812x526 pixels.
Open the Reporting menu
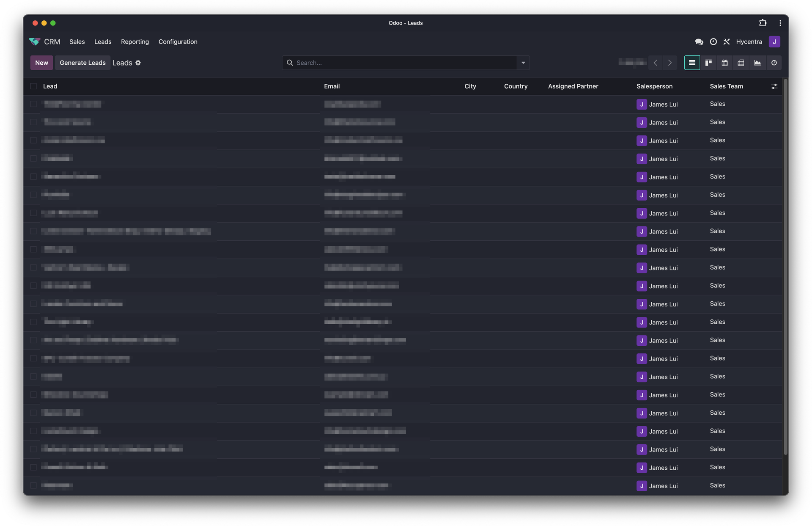[135, 41]
